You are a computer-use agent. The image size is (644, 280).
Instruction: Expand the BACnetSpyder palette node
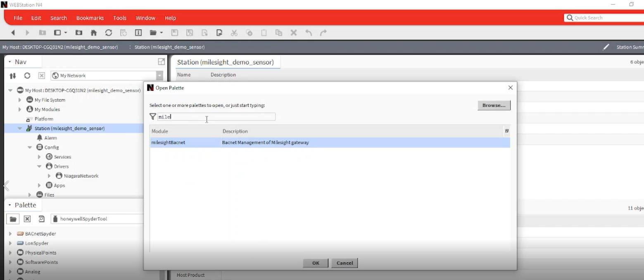tap(10, 234)
